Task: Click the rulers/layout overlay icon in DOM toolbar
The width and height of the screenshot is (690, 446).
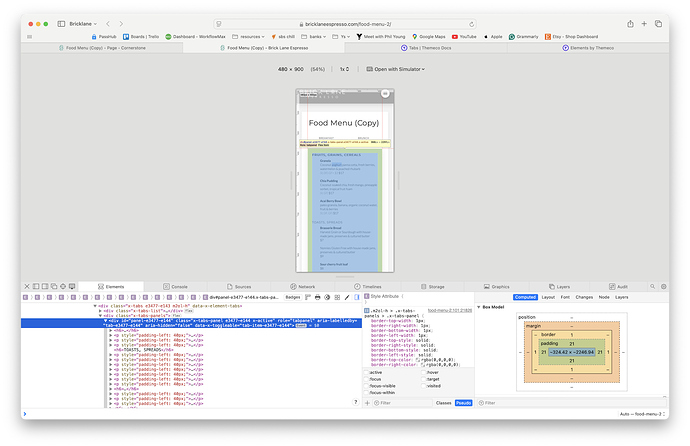Action: 308,297
